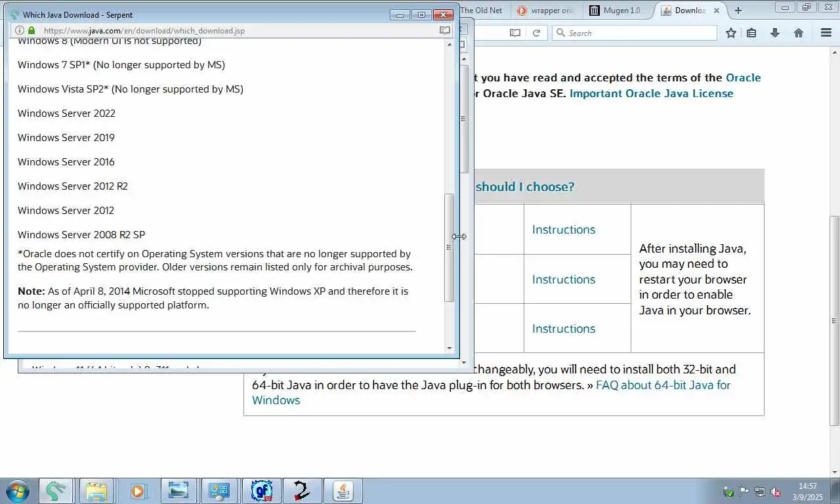Select 'Windows 7 SP1*' line
The width and height of the screenshot is (840, 504).
pyautogui.click(x=121, y=64)
